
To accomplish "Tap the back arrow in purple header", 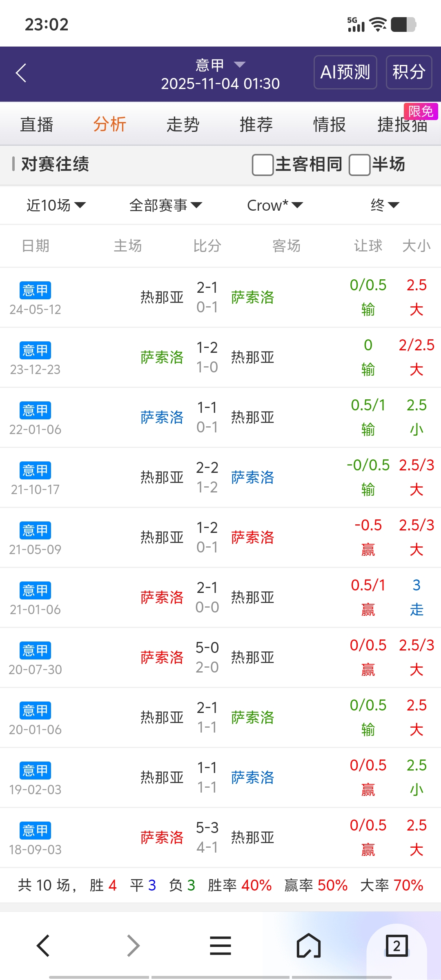I will point(21,73).
